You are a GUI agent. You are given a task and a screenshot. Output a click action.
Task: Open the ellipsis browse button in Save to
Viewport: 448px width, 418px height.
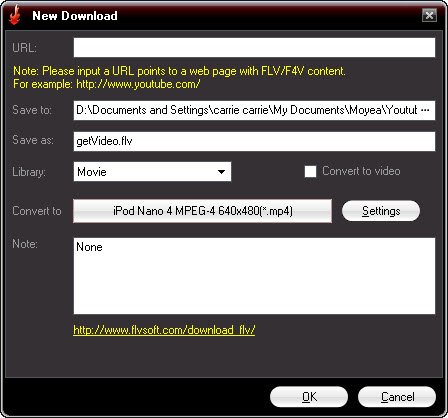tap(425, 110)
